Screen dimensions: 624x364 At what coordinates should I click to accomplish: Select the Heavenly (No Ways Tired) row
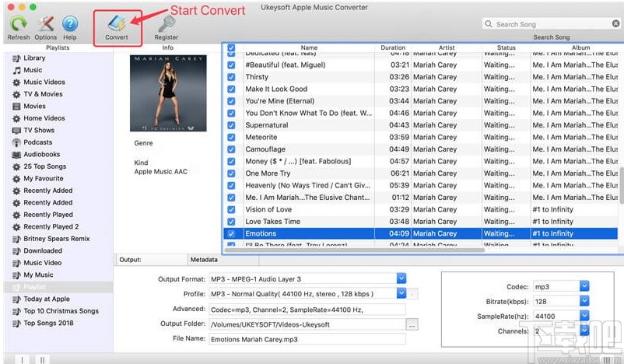[421, 185]
